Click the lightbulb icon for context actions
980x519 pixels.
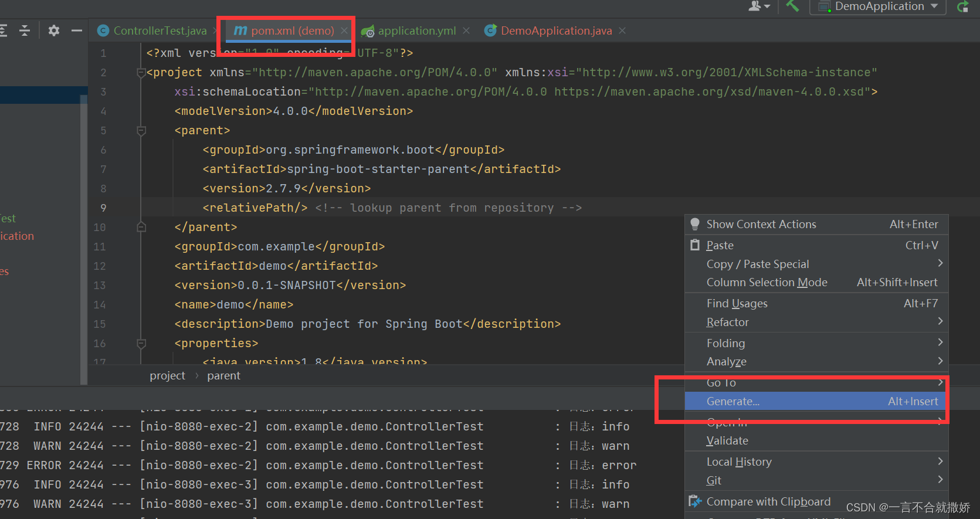pos(695,224)
